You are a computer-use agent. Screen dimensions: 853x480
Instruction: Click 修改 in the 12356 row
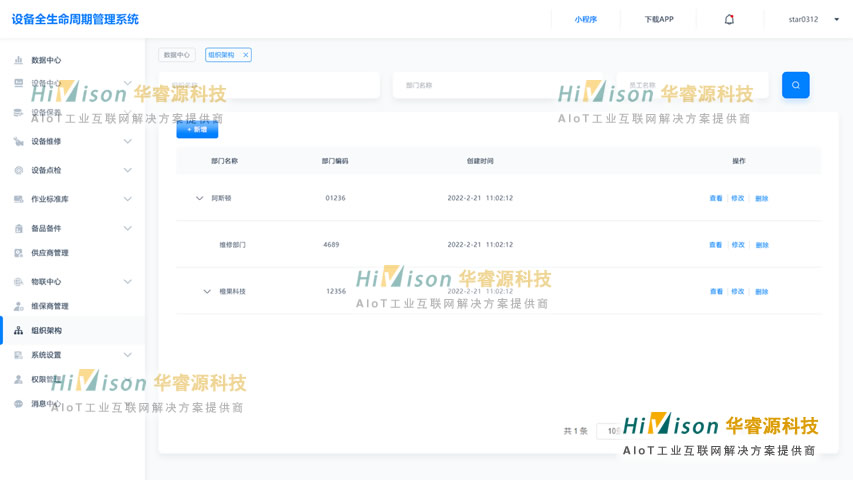pos(738,292)
